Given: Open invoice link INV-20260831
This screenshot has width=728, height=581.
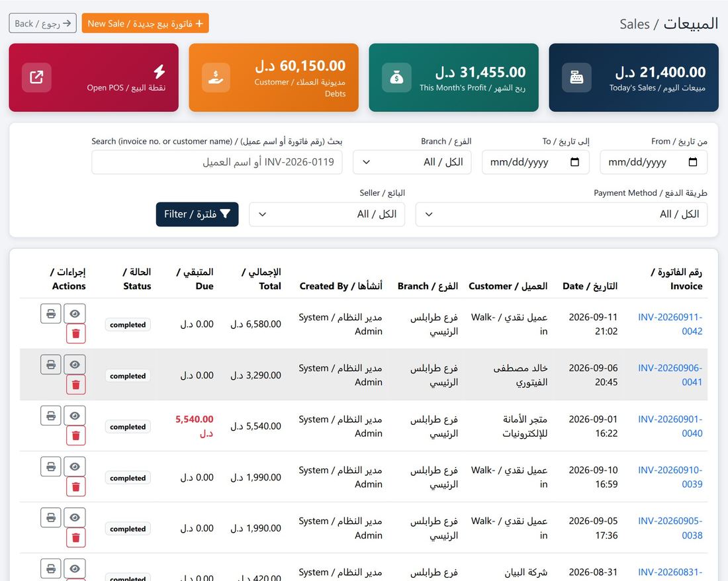Looking at the screenshot, I should (670, 572).
